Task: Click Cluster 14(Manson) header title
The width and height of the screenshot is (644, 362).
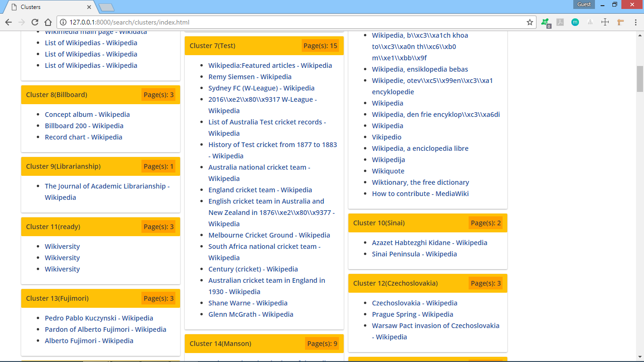Action: [x=220, y=344]
